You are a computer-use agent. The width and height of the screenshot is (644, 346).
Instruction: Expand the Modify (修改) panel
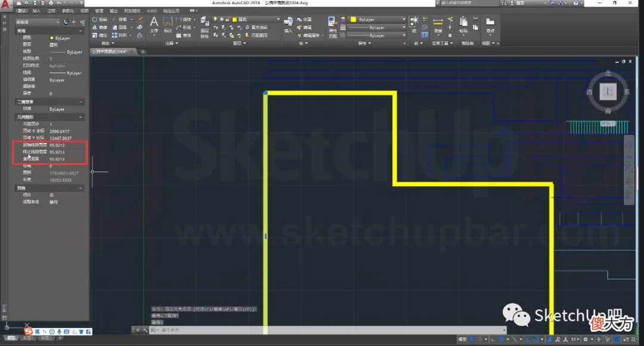click(x=107, y=43)
